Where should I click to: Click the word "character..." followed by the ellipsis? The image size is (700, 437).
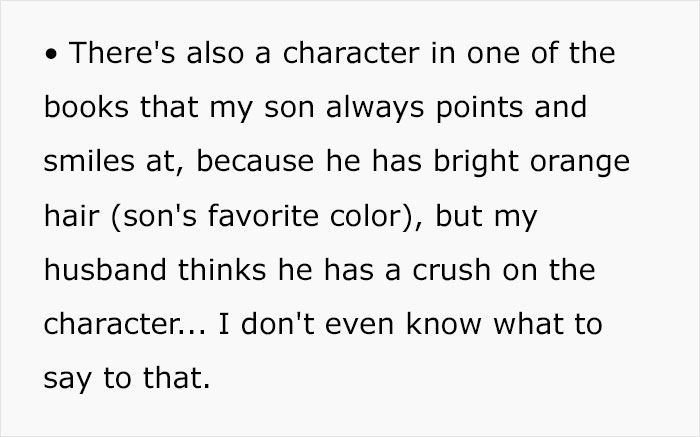coord(124,324)
